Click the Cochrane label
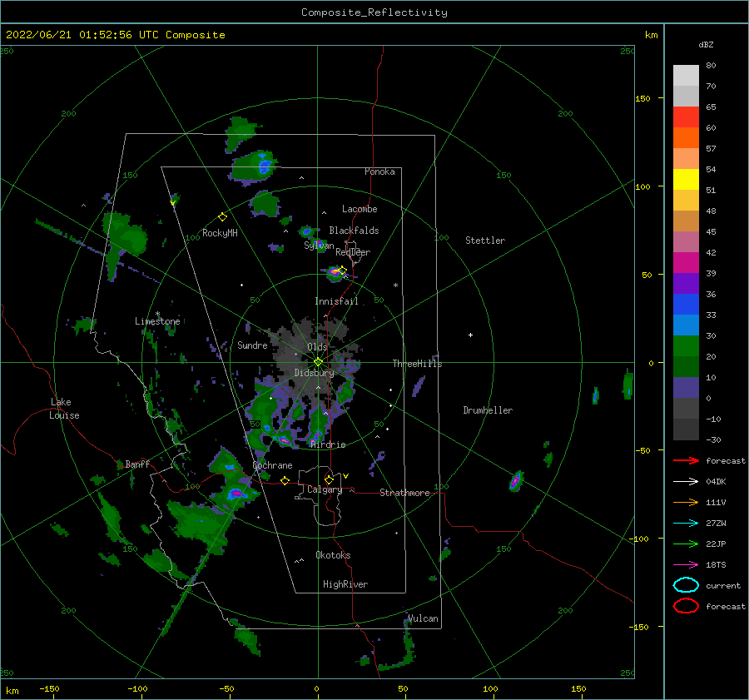Image resolution: width=749 pixels, height=700 pixels. [272, 465]
